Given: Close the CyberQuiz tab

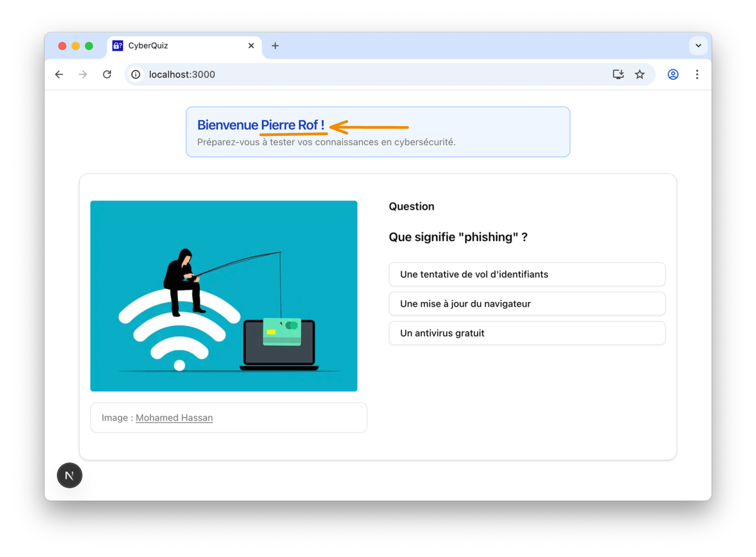Looking at the screenshot, I should tap(251, 46).
